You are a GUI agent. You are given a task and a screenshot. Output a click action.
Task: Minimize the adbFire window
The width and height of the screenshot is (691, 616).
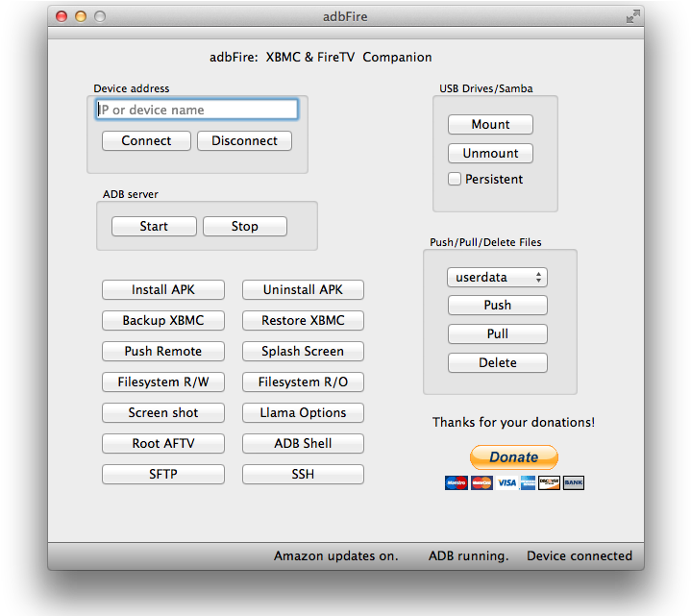(x=81, y=16)
